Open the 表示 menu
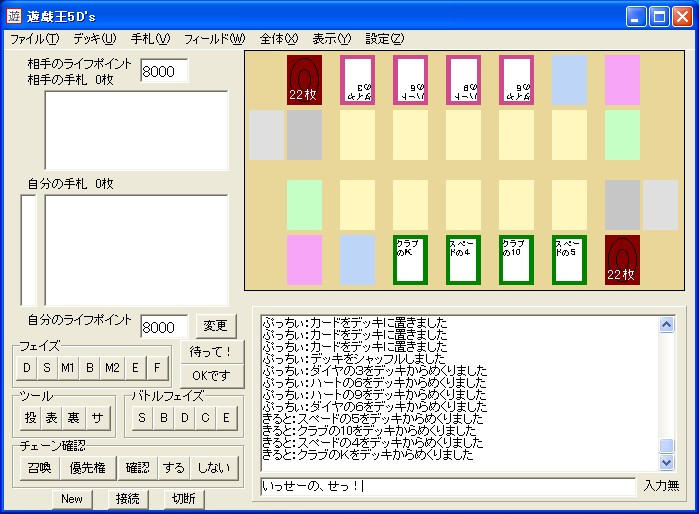The width and height of the screenshot is (699, 514). pos(332,39)
